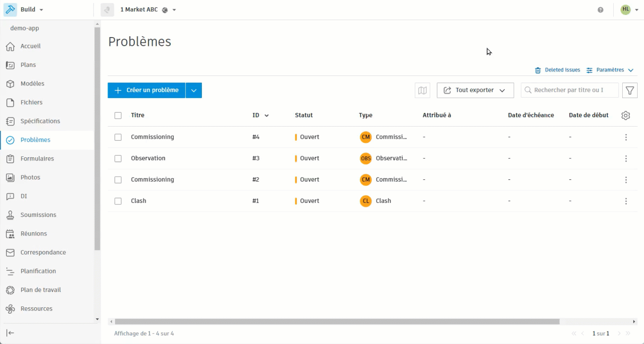Image resolution: width=644 pixels, height=344 pixels.
Task: Open the Tout exporter dropdown
Action: 475,90
